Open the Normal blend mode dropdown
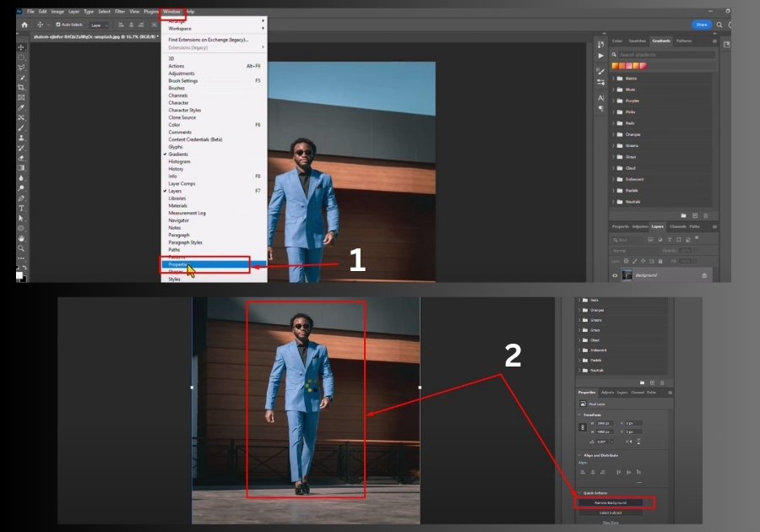This screenshot has height=532, width=760. 634,251
